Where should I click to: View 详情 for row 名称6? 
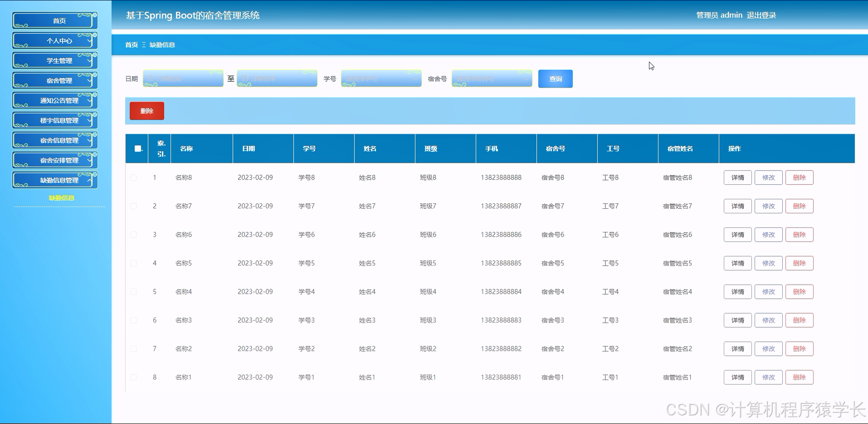click(x=737, y=235)
